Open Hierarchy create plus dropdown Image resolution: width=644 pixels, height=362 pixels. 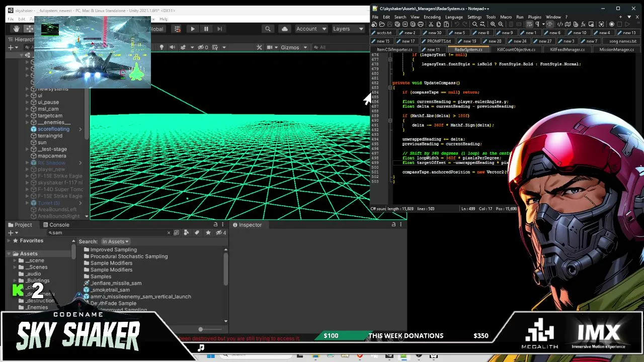[x=12, y=47]
